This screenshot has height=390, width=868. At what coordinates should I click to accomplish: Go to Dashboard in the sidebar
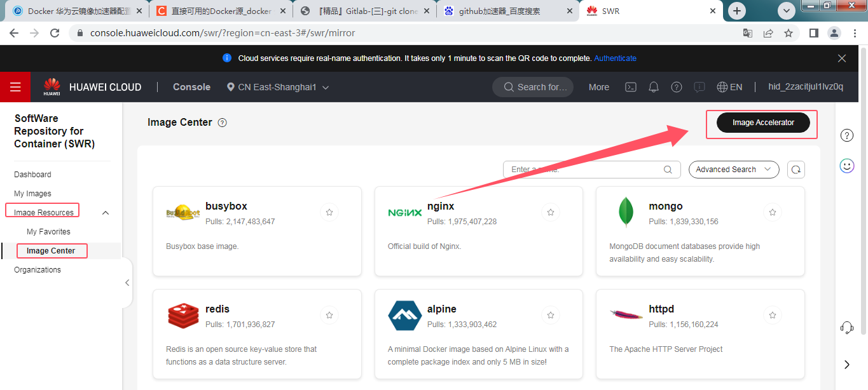coord(32,175)
